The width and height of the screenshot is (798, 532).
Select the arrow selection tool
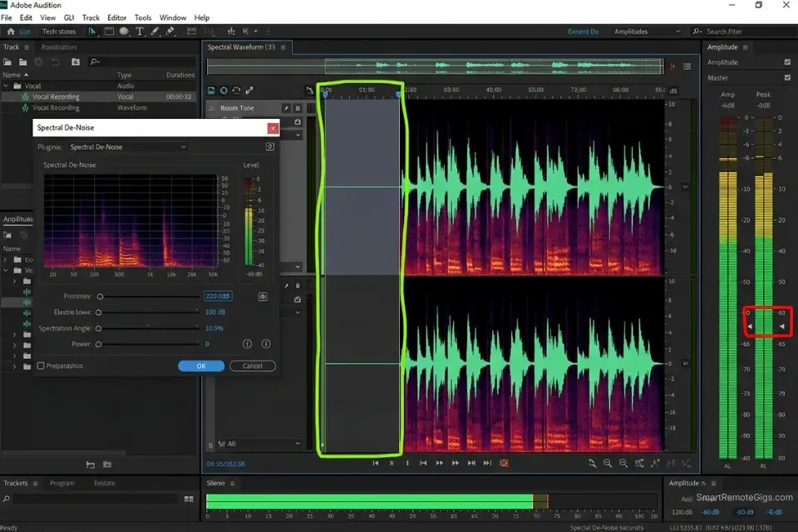tap(92, 32)
